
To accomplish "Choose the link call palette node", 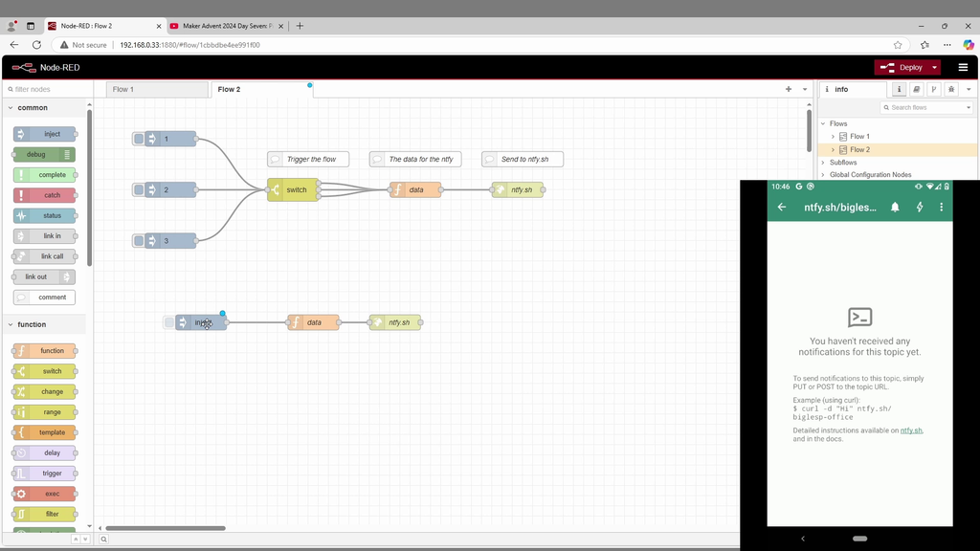I will pos(44,256).
